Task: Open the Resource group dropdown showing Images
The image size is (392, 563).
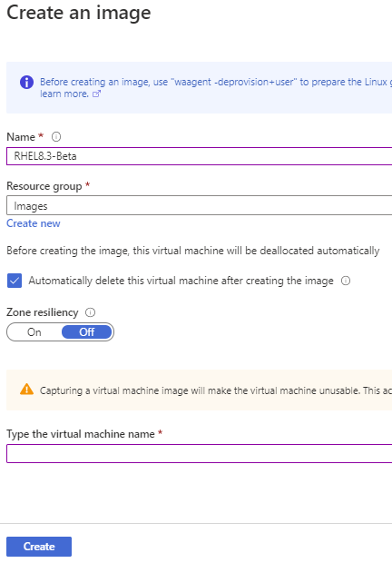Action: tap(200, 206)
